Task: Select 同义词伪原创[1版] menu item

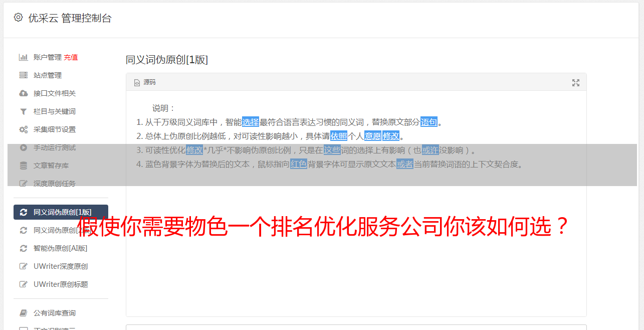Action: pos(61,212)
